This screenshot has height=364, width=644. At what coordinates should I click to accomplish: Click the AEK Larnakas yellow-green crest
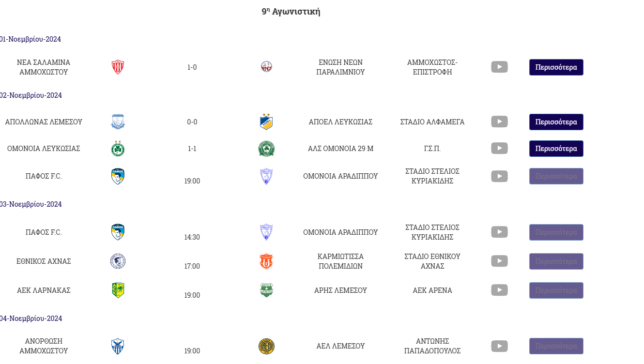(x=118, y=290)
